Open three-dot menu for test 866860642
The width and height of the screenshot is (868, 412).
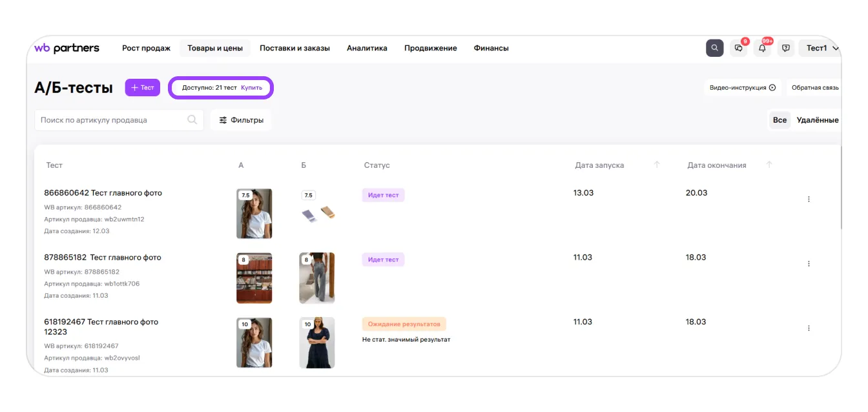809,200
